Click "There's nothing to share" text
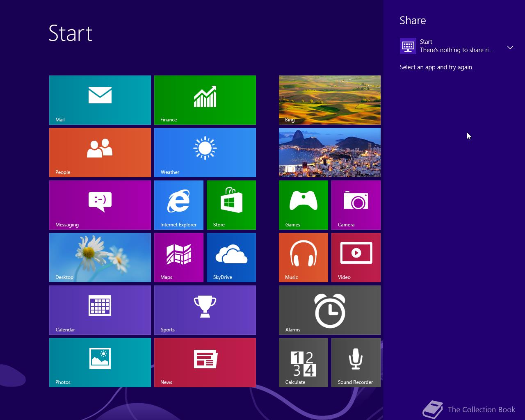The width and height of the screenshot is (525, 420). (457, 50)
